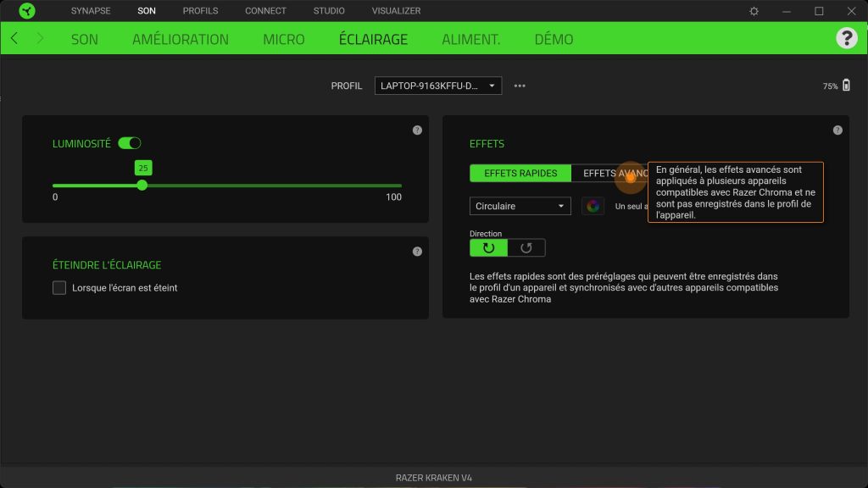Show help for Effets panel
868x488 pixels.
click(x=837, y=130)
